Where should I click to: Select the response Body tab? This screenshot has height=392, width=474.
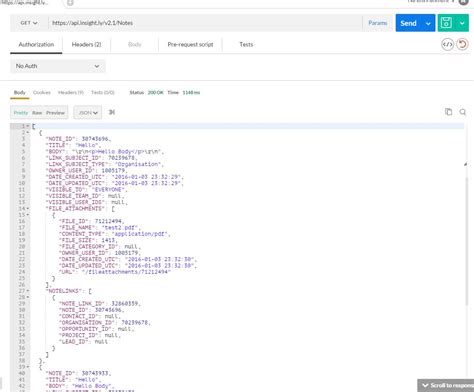[20, 93]
